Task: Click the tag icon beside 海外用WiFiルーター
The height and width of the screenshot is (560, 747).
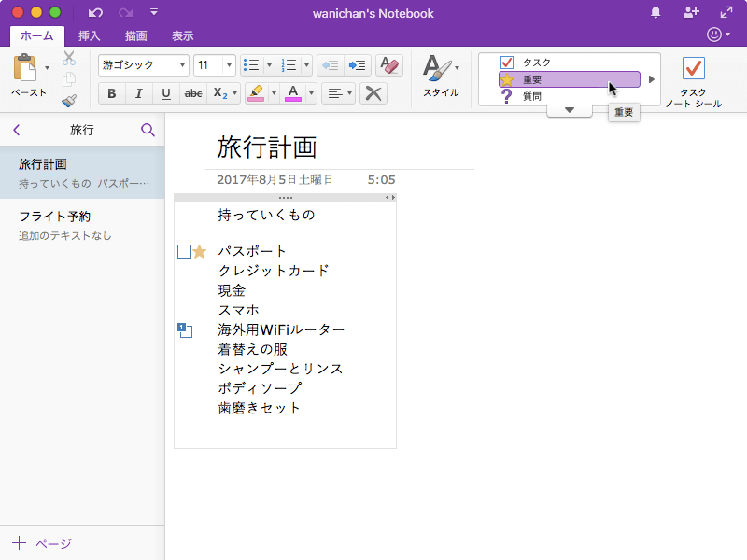Action: [x=185, y=330]
